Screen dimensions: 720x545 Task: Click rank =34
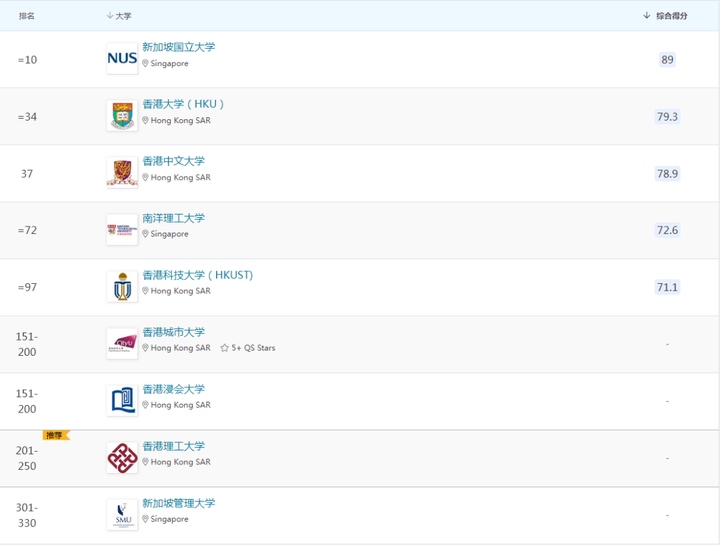27,117
